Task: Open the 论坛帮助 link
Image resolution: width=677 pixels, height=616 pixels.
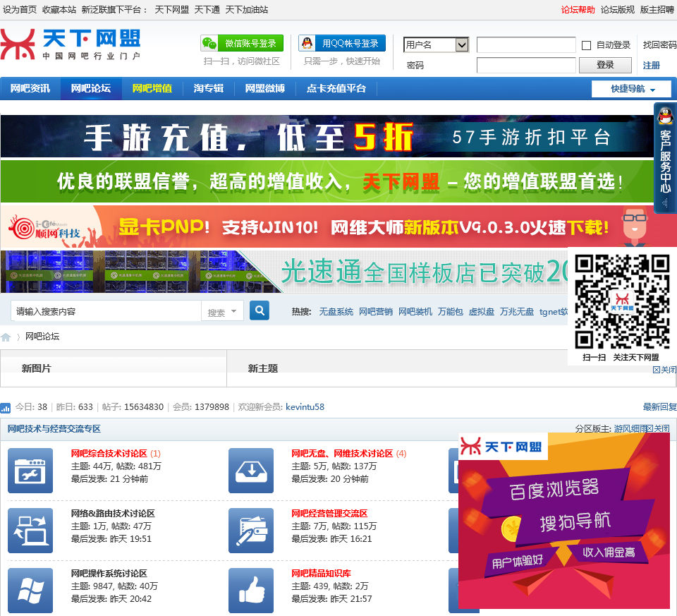Action: point(578,10)
